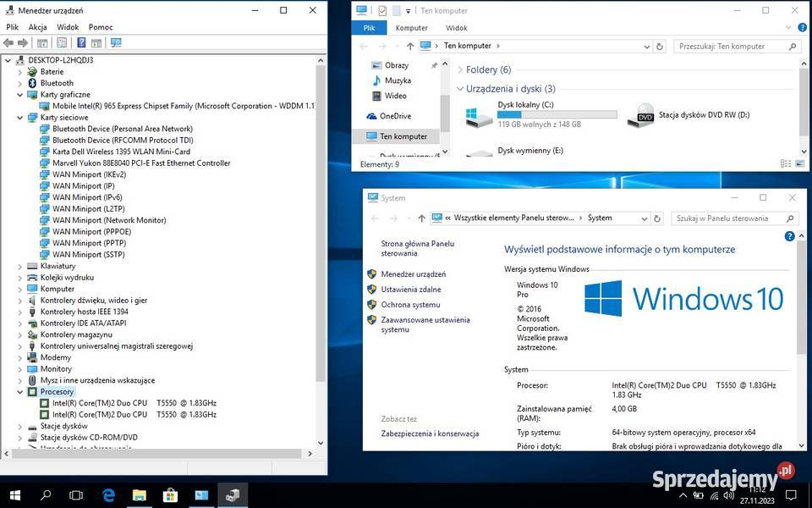The height and width of the screenshot is (508, 812).
Task: Select Obrazy in the navigation pane
Action: tap(397, 65)
